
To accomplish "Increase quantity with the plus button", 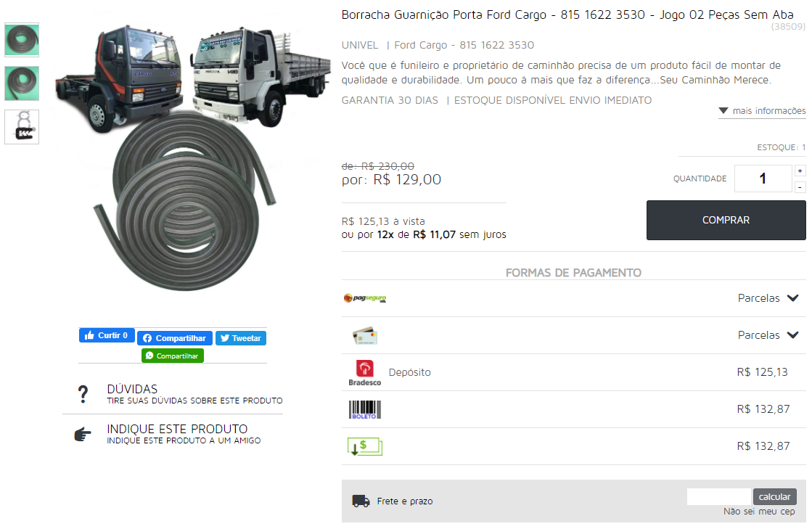I will click(800, 171).
